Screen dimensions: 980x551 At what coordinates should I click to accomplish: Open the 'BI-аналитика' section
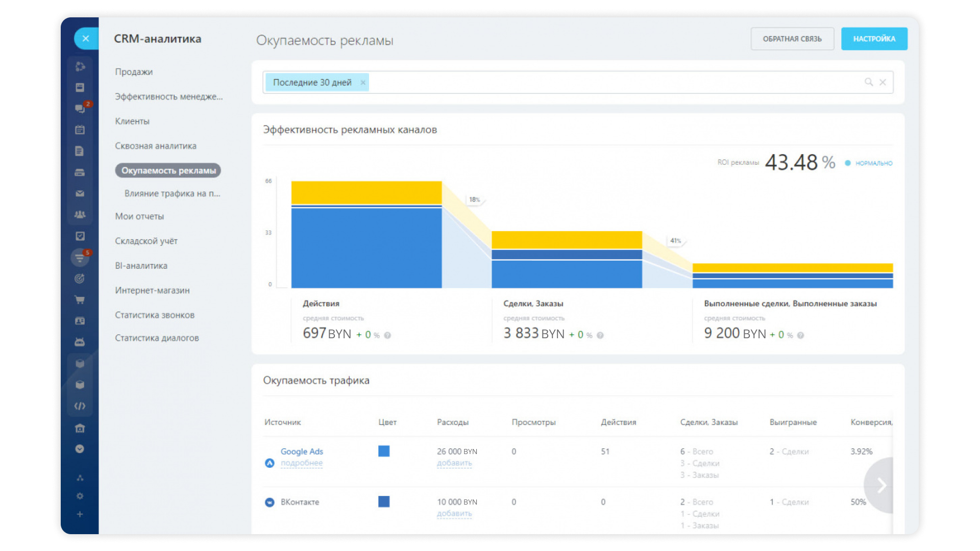(x=141, y=266)
